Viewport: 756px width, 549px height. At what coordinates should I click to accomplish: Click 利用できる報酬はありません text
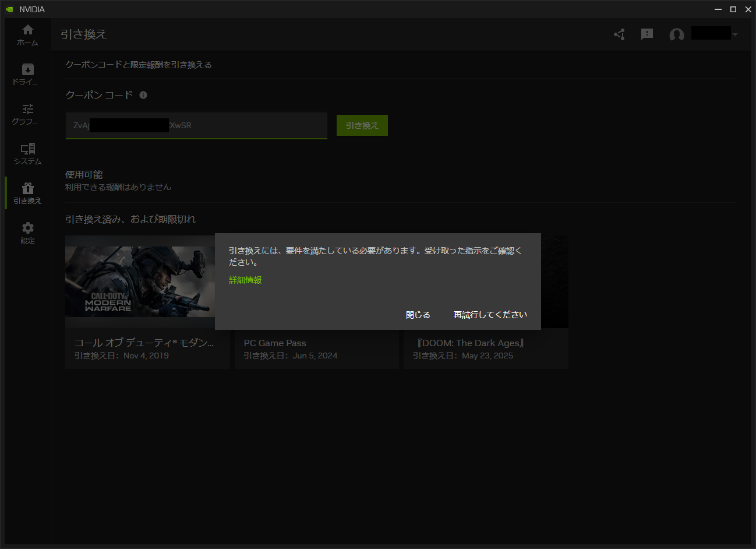click(x=118, y=187)
